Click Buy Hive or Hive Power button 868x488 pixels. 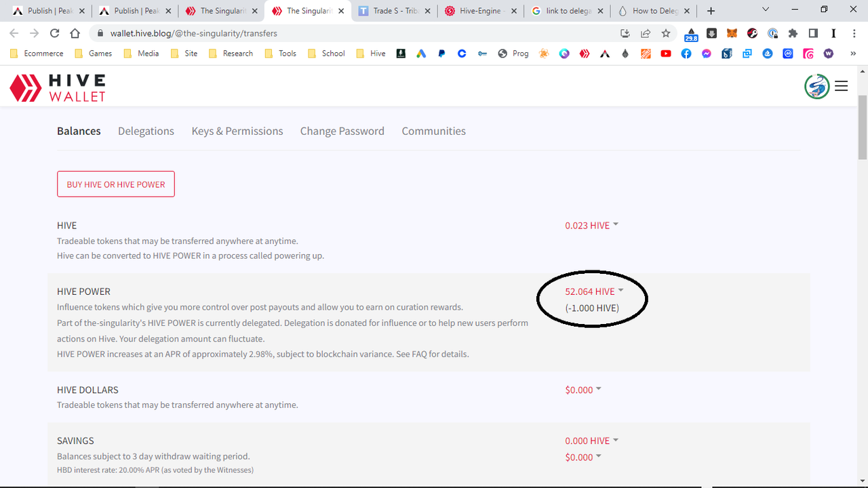(x=116, y=184)
